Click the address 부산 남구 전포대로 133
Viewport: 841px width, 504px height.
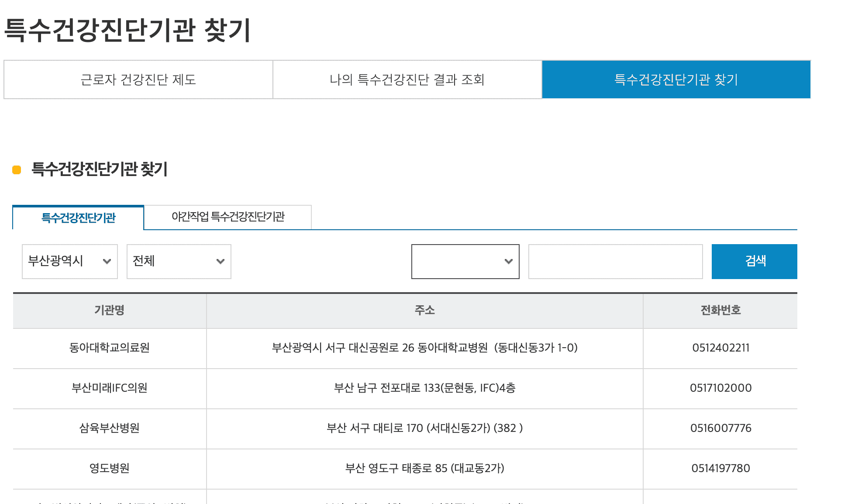coord(425,388)
